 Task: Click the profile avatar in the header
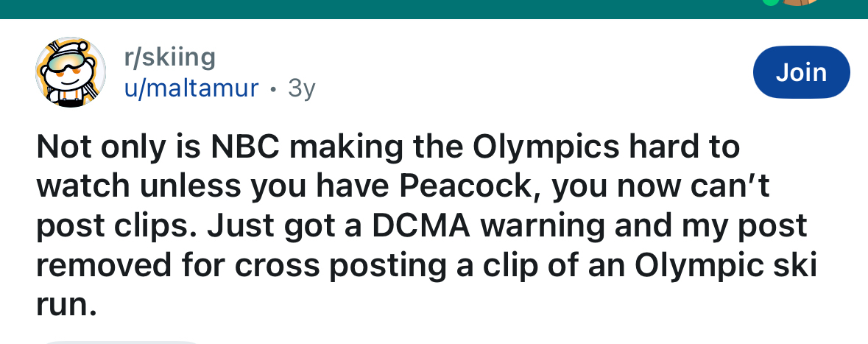pos(801,2)
